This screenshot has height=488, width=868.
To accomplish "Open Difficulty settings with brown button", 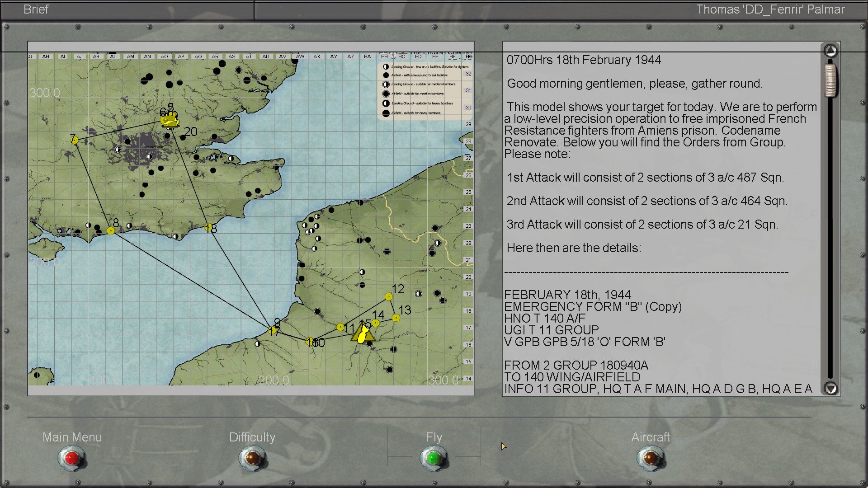I will (x=253, y=458).
